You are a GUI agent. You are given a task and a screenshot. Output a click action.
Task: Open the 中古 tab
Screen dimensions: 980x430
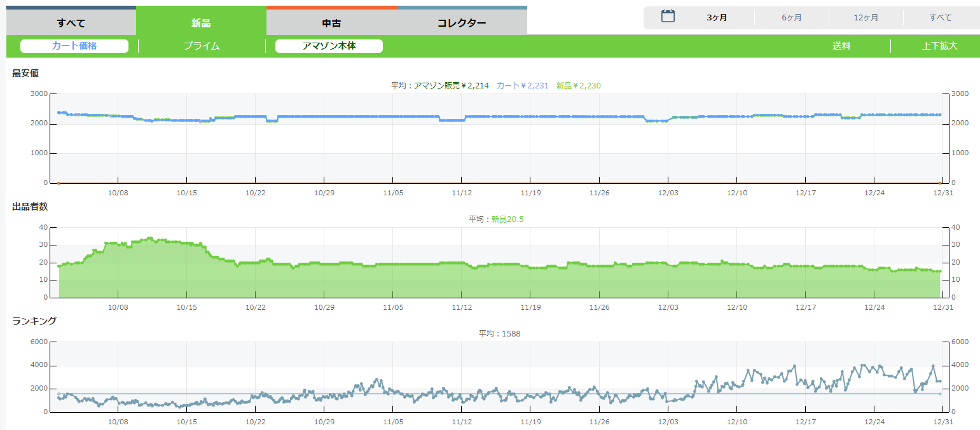point(331,24)
